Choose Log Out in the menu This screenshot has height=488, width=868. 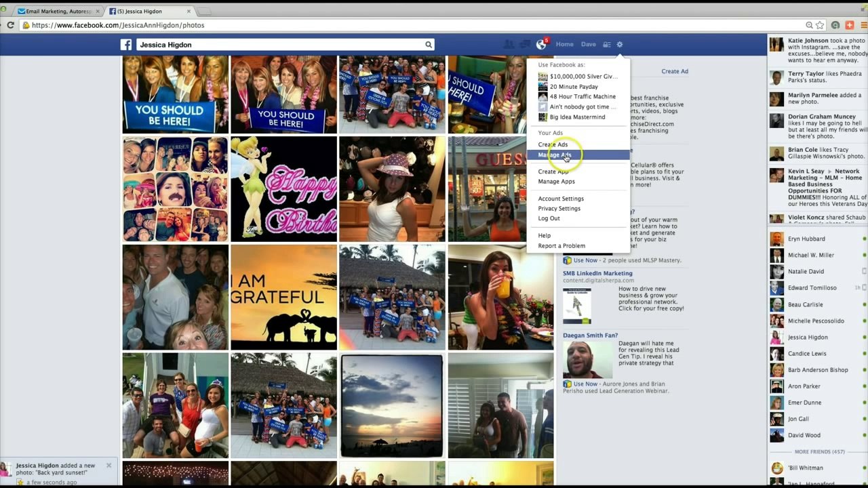[x=578, y=218]
